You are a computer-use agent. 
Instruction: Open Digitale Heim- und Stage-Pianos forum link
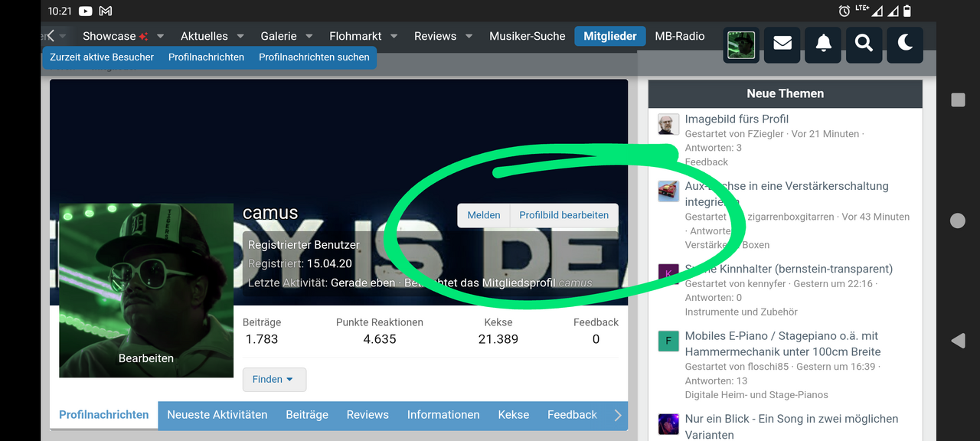[756, 395]
